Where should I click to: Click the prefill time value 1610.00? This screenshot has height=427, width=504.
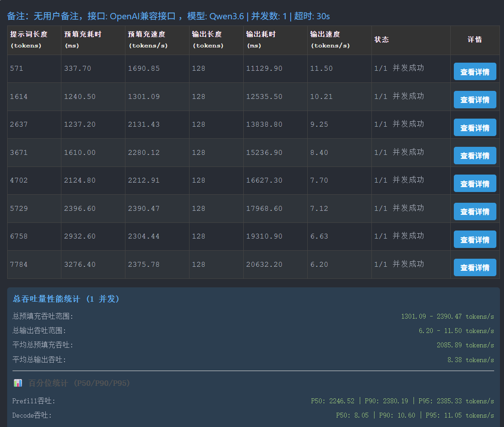click(80, 153)
